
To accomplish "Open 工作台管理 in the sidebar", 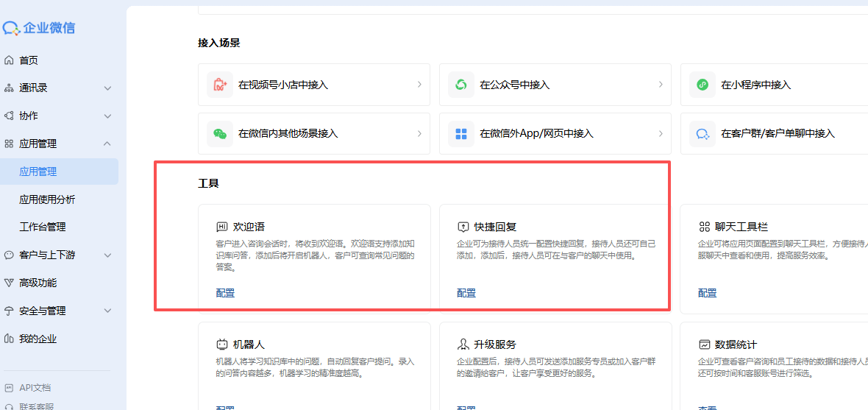I will coord(43,227).
